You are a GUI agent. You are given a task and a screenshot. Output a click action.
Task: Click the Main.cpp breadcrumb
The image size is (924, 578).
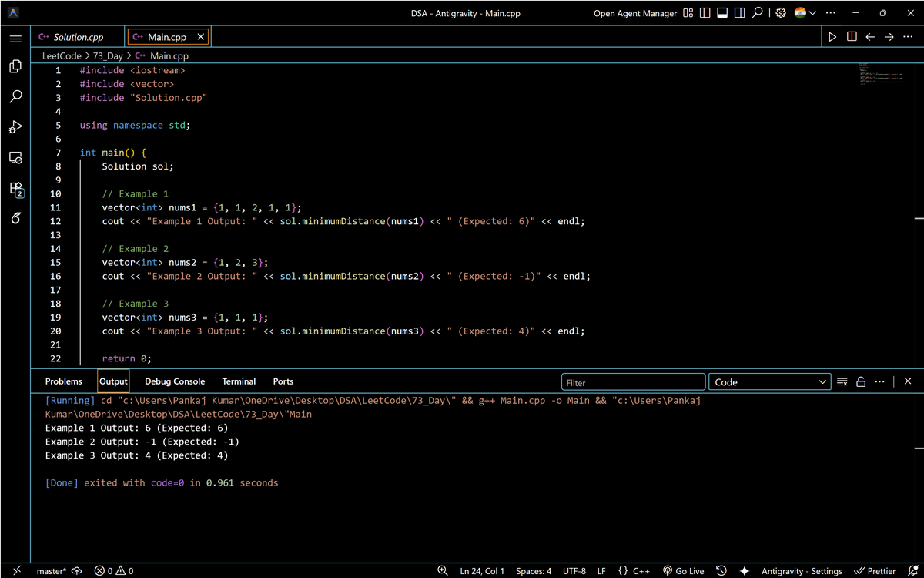tap(162, 55)
